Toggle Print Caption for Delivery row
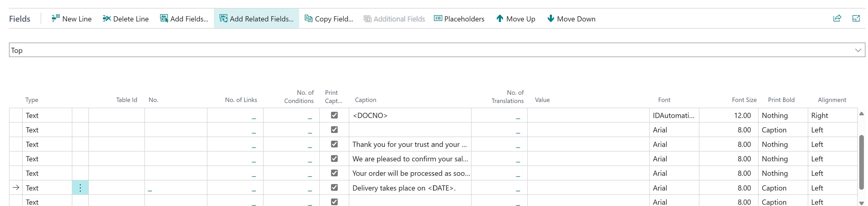Screen dimensions: 868x206 [334, 187]
